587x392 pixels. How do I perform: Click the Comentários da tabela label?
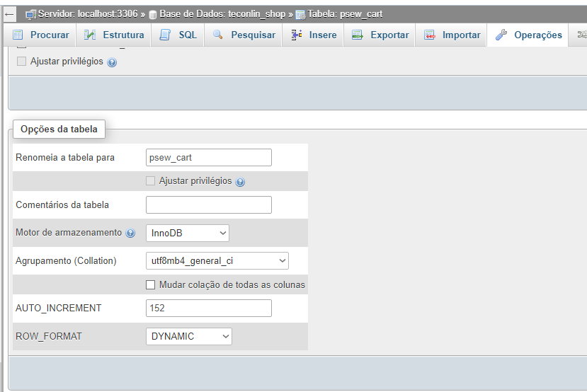62,205
